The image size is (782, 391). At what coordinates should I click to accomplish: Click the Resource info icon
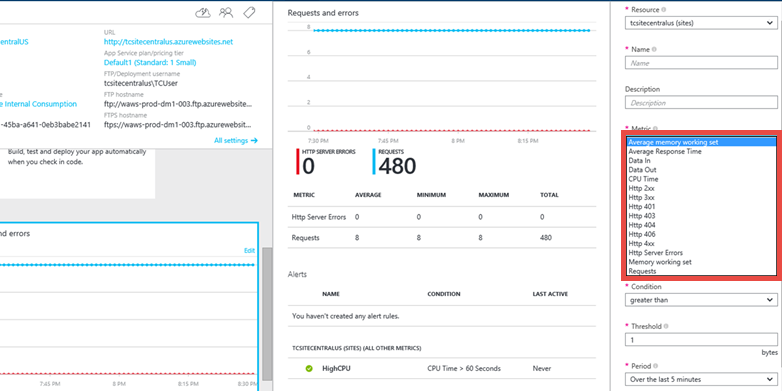tap(663, 9)
